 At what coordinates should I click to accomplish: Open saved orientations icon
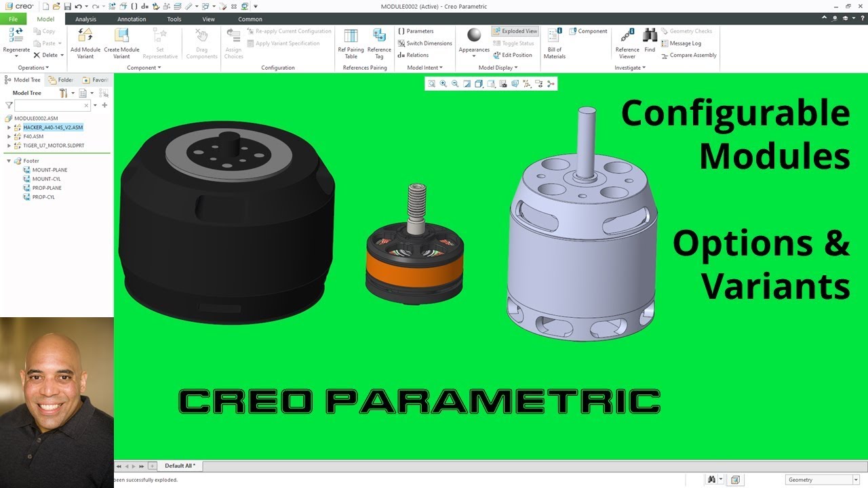tap(491, 84)
